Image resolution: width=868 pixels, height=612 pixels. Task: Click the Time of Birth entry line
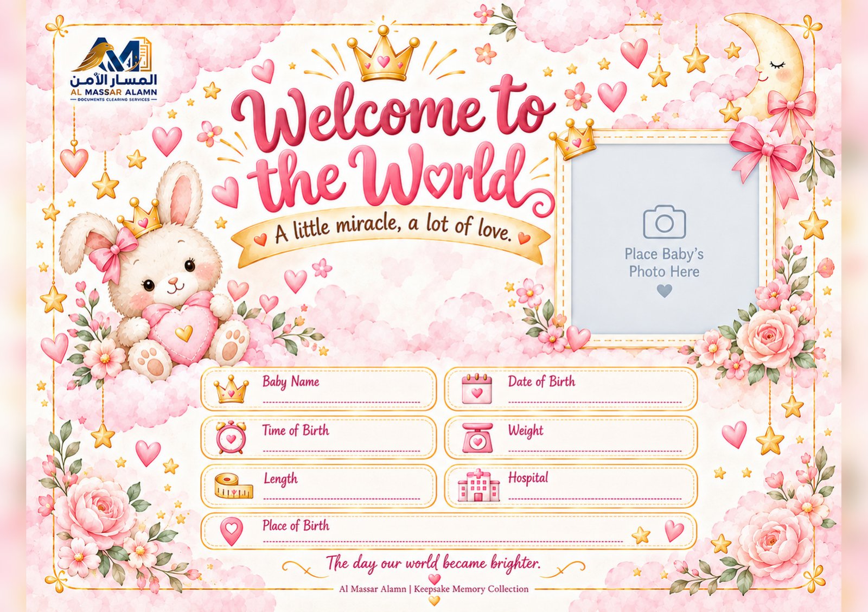coord(341,450)
